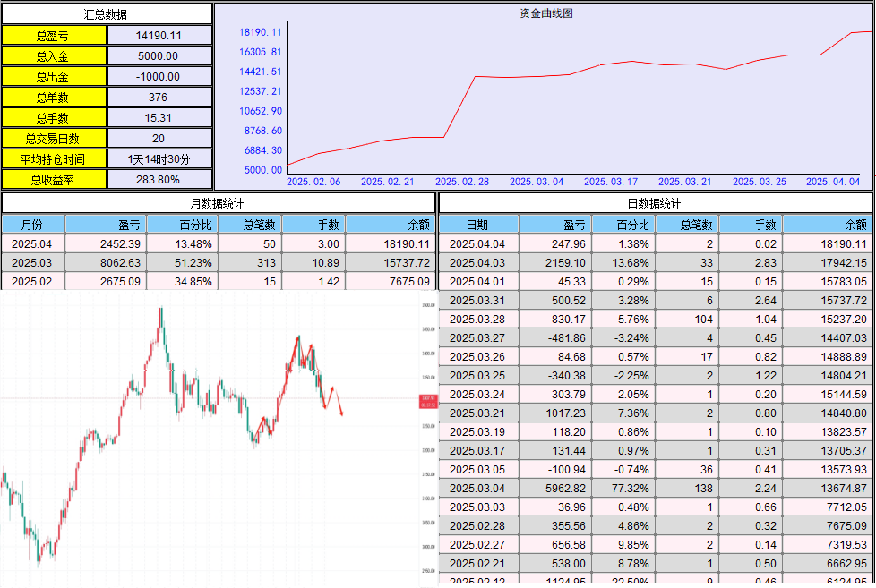Click the withdrawal value -1000.00
The width and height of the screenshot is (876, 588).
(159, 76)
